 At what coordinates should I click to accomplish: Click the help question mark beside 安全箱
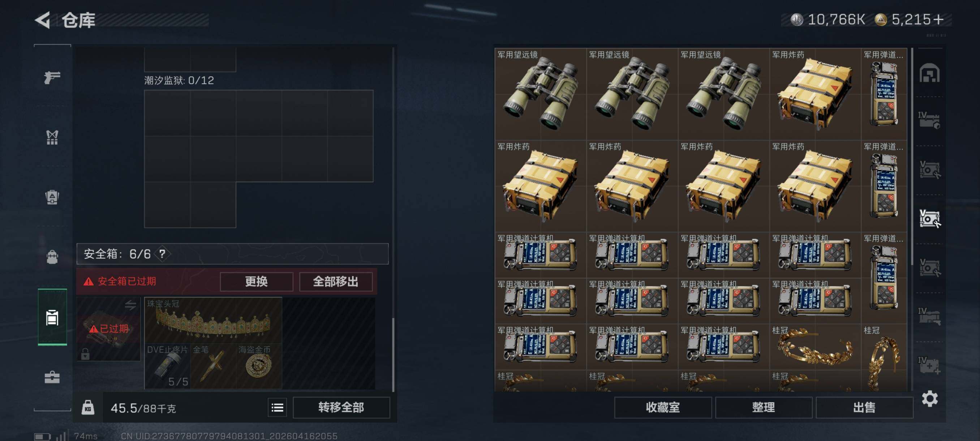point(163,253)
